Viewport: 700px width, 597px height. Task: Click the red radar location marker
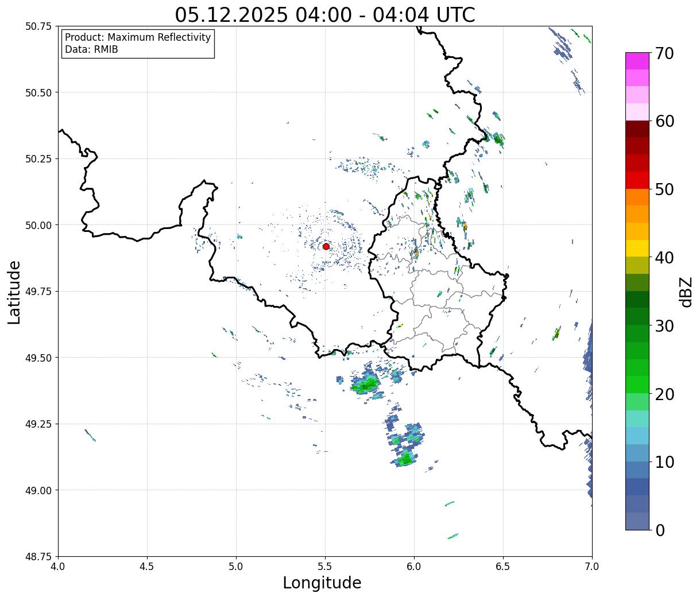click(326, 246)
